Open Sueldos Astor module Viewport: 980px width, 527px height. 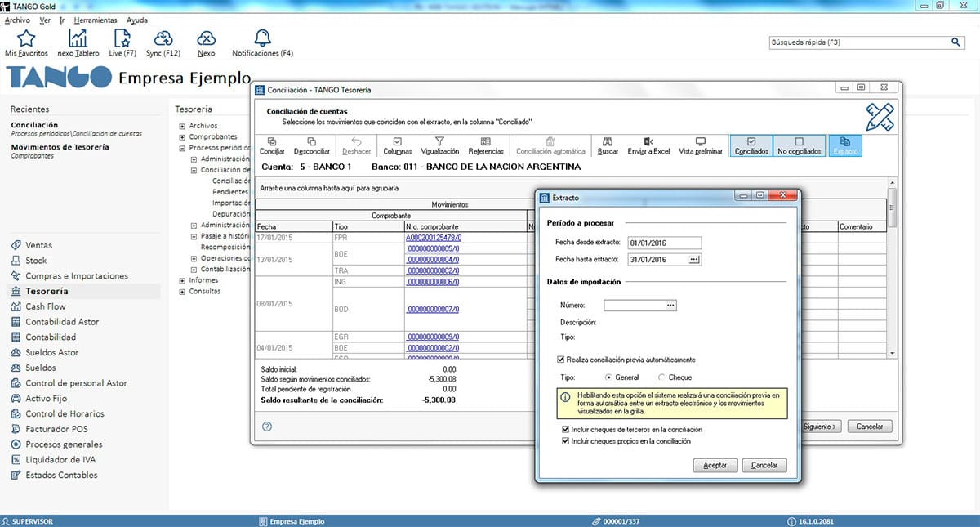(52, 352)
